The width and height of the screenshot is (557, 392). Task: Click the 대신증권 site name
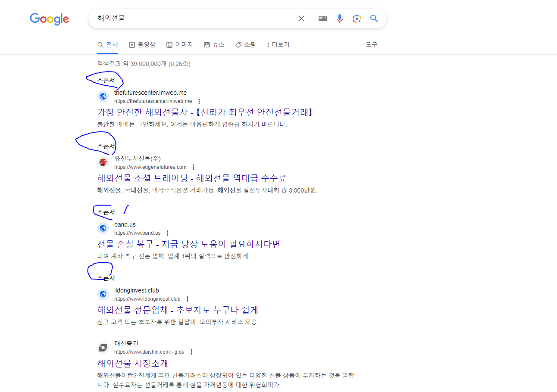tap(127, 343)
